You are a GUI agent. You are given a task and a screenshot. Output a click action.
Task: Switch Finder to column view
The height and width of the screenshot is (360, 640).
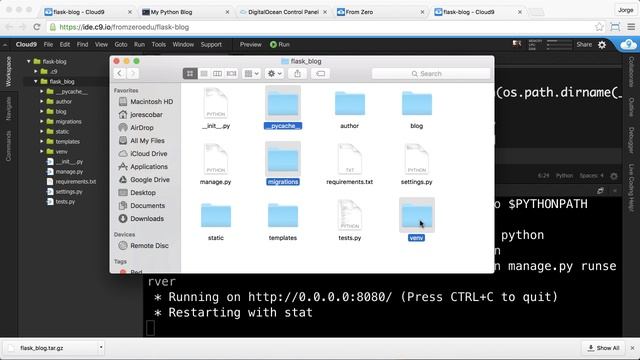pos(217,73)
